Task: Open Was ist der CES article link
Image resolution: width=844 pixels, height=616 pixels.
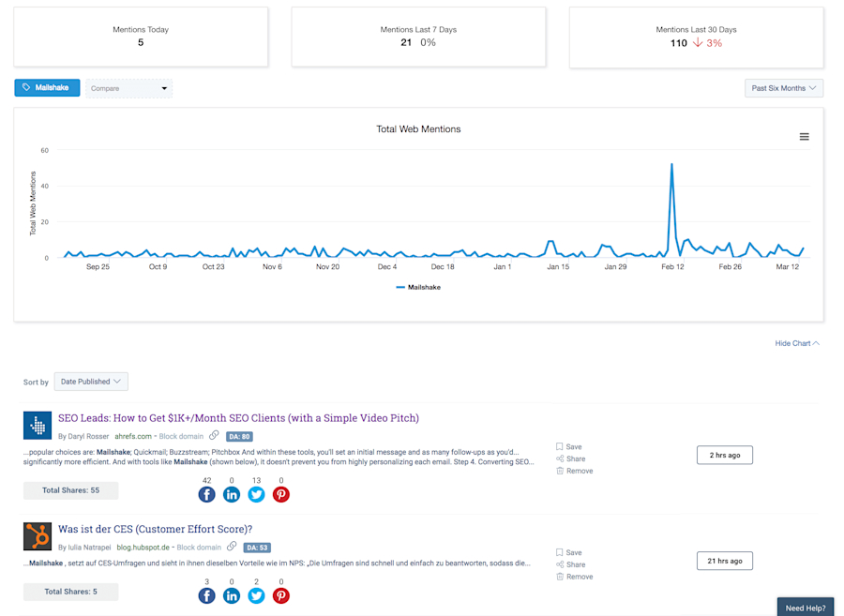Action: pyautogui.click(x=155, y=529)
